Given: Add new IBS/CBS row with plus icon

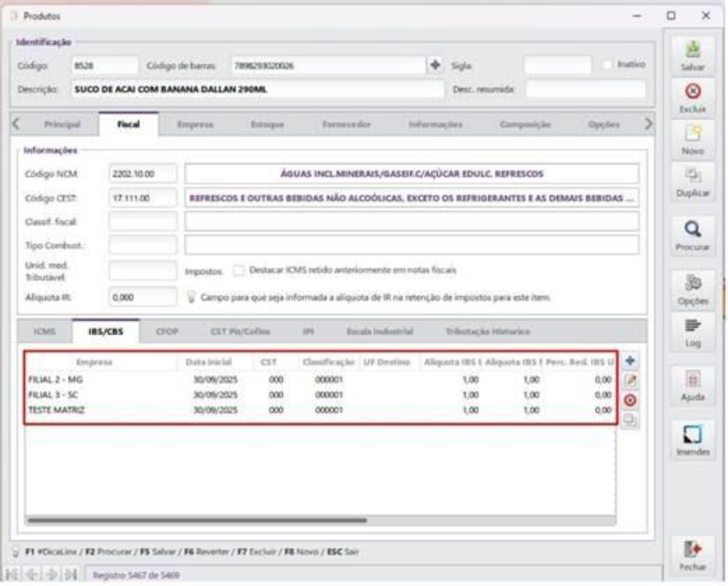Looking at the screenshot, I should click(x=629, y=360).
